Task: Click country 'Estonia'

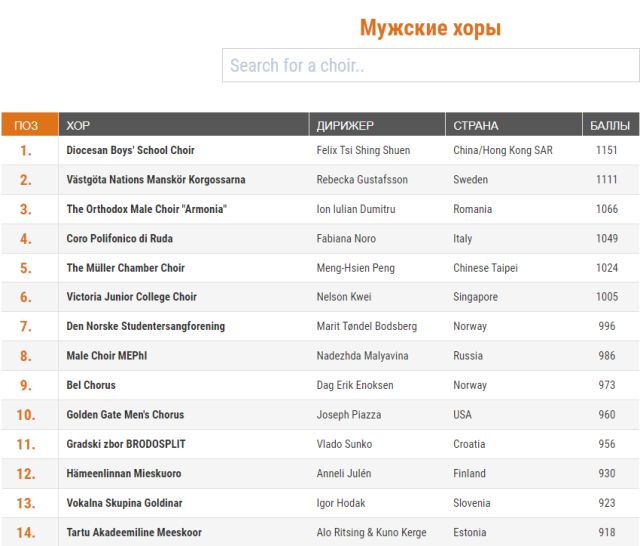Action: pyautogui.click(x=470, y=532)
